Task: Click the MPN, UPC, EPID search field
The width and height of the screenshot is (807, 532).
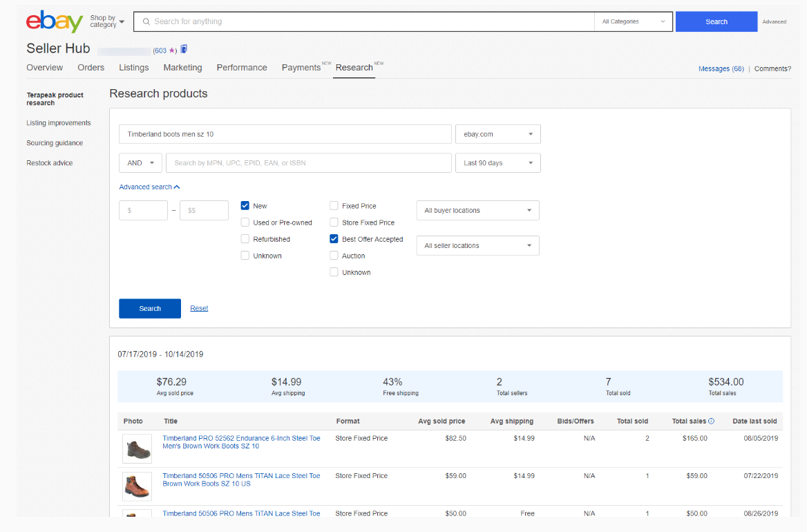Action: point(309,162)
